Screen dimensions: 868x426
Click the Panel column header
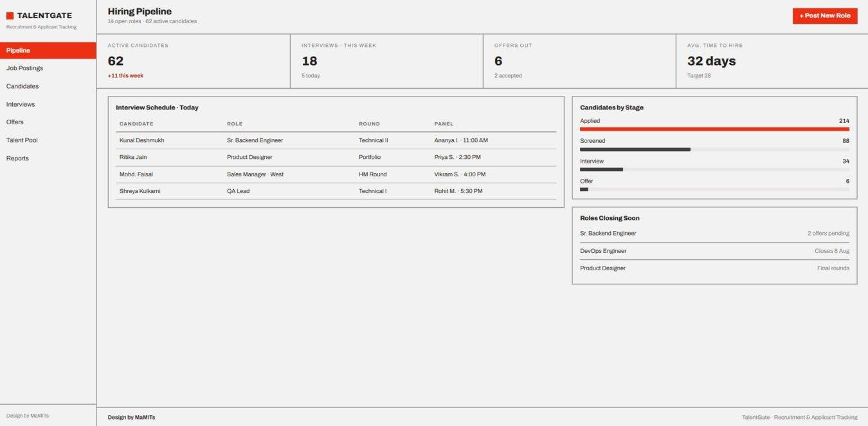444,124
